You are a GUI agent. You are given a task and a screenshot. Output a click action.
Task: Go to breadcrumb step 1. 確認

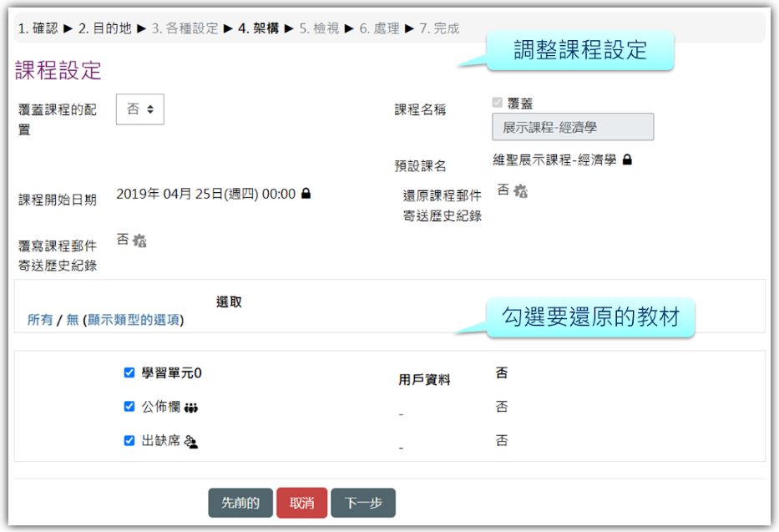coord(38,28)
